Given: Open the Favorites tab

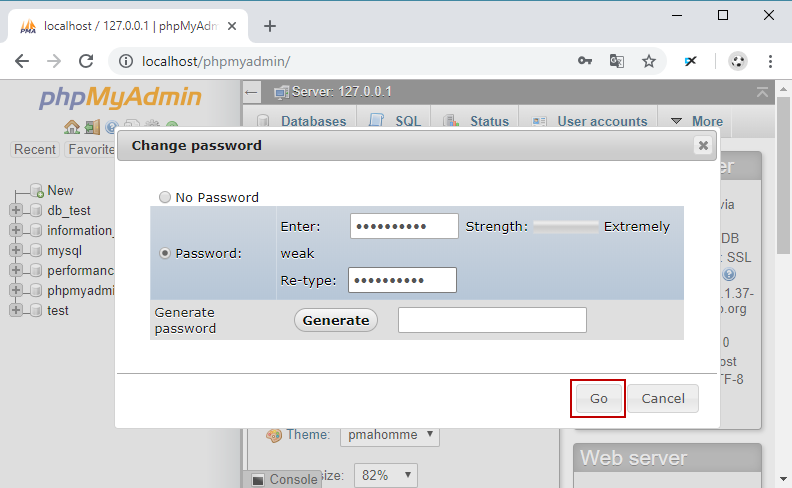Looking at the screenshot, I should [x=91, y=150].
